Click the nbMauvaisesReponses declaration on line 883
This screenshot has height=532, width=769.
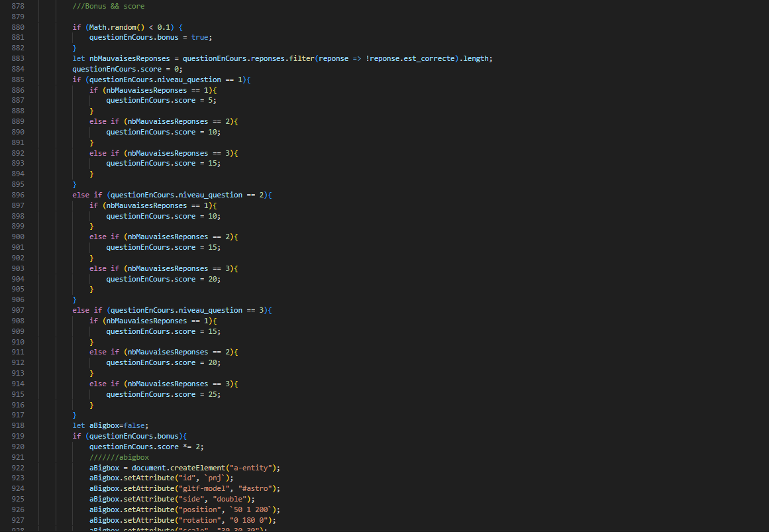click(124, 58)
